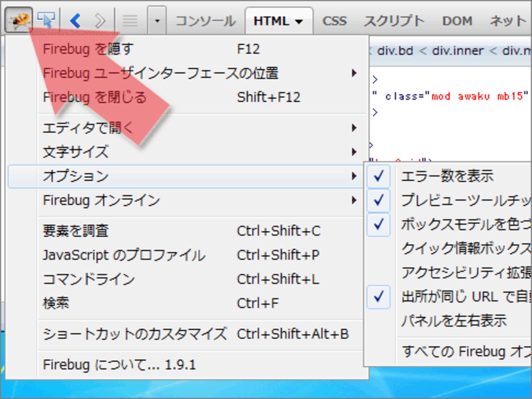
Task: Select すべての Firebug オプション entry
Action: [449, 352]
